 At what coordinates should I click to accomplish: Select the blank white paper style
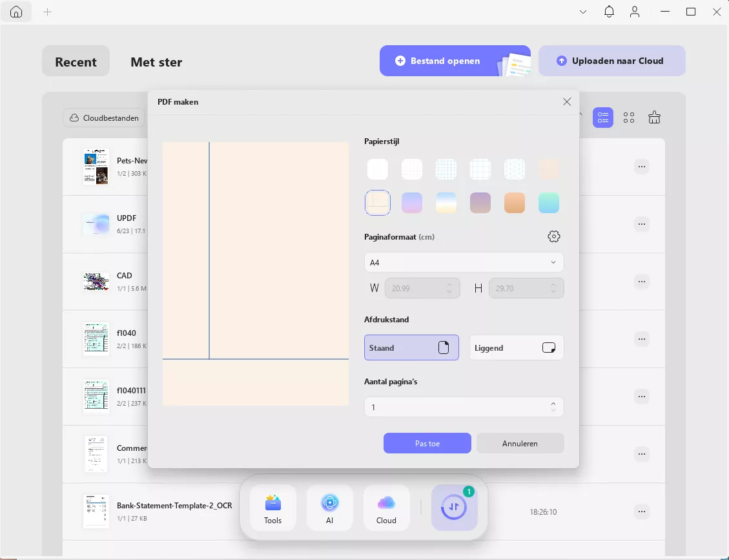click(378, 169)
